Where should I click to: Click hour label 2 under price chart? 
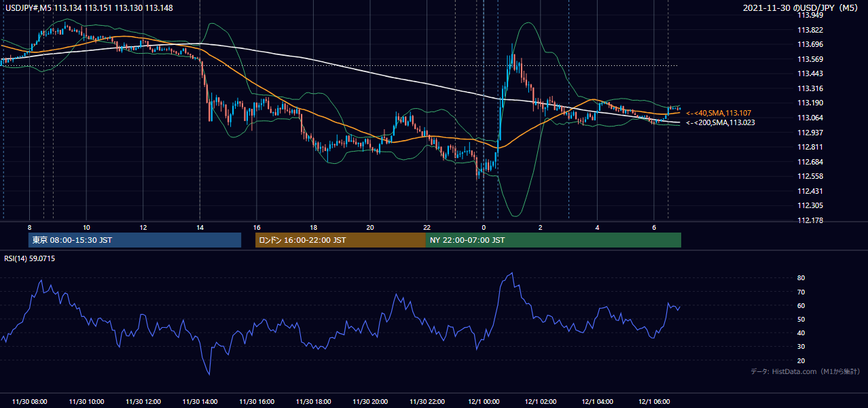(x=541, y=227)
